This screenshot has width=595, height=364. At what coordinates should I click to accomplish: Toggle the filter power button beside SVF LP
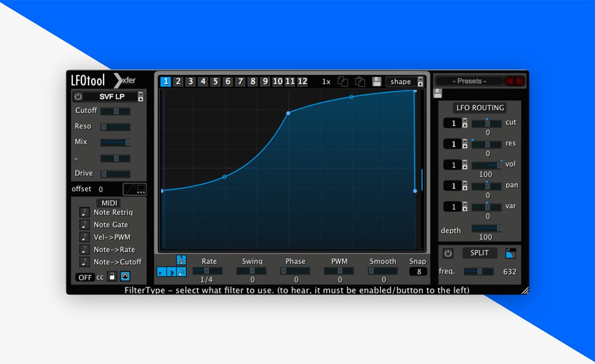coord(78,96)
